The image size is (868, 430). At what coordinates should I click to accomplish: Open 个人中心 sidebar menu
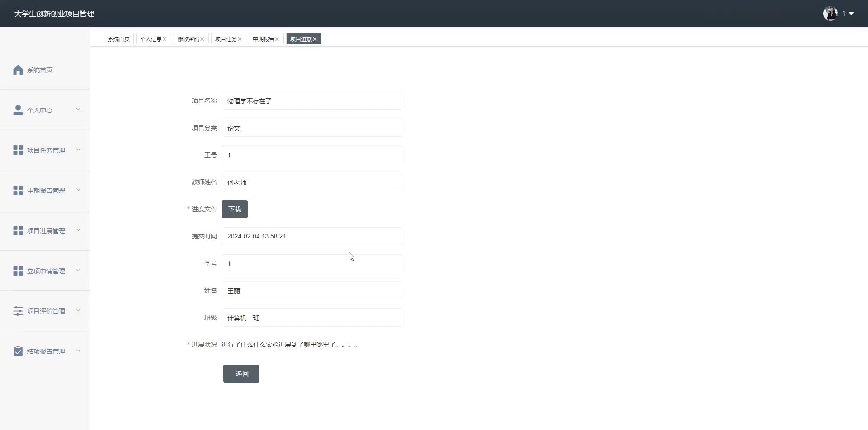point(45,110)
